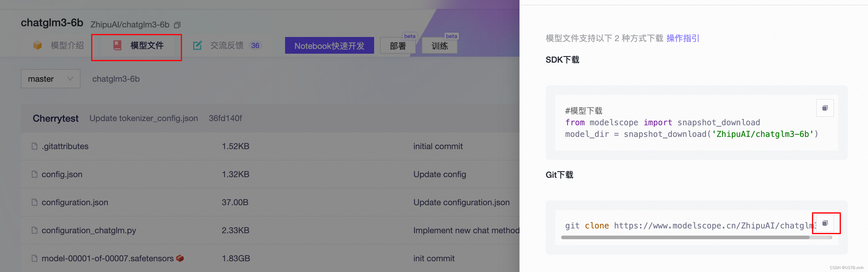The height and width of the screenshot is (272, 868).
Task: Click the Git下载 heading
Action: pos(559,175)
